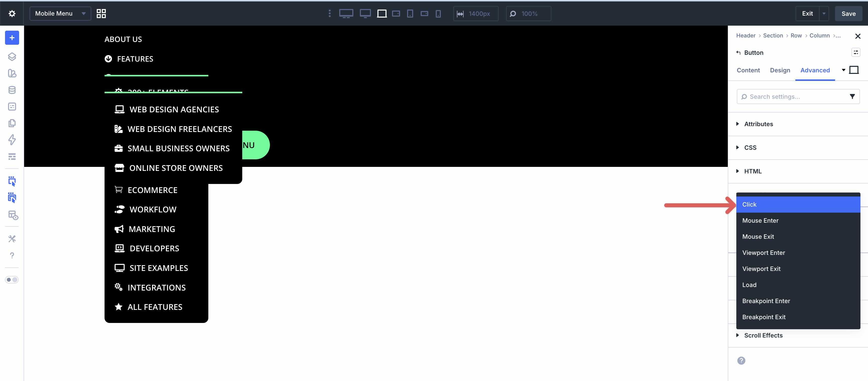Screen dimensions: 868x381
Task: Click the help question mark icon
Action: click(12, 255)
